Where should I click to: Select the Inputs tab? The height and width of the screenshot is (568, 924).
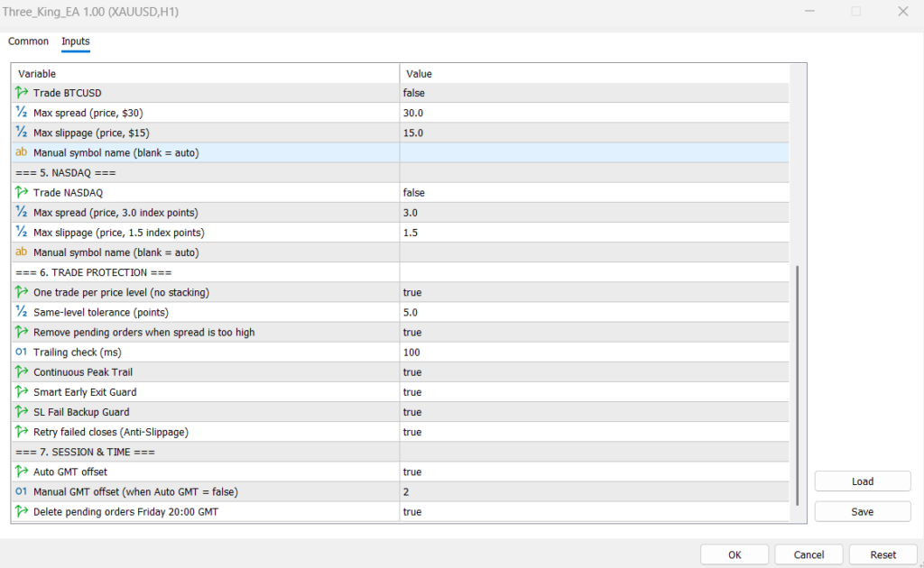point(76,41)
